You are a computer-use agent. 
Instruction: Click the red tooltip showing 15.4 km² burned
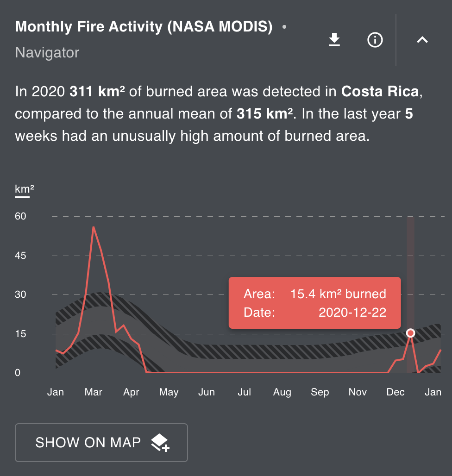[x=315, y=303]
